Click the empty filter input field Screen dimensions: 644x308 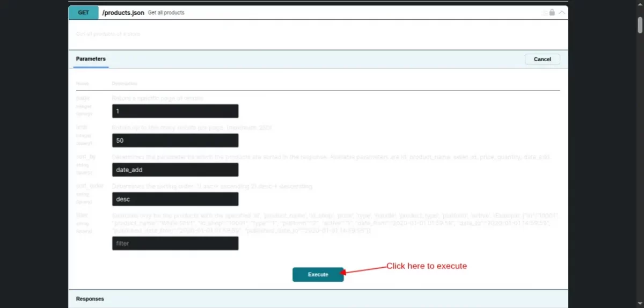(x=175, y=243)
